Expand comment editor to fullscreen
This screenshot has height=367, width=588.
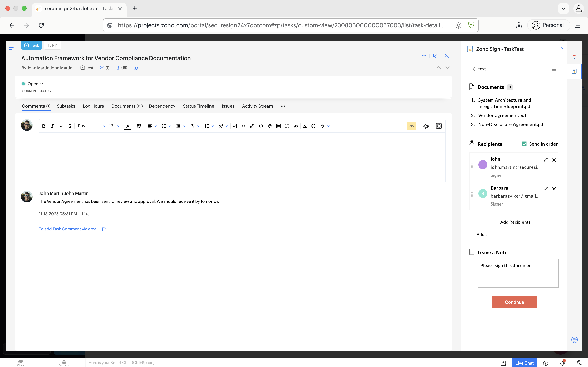click(x=439, y=126)
